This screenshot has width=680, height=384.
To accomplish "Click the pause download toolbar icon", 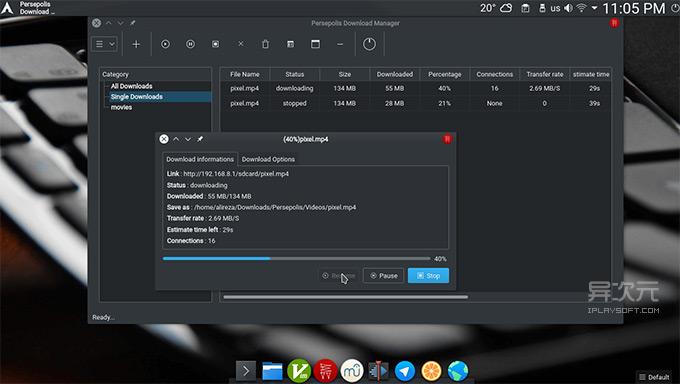I will [x=190, y=44].
